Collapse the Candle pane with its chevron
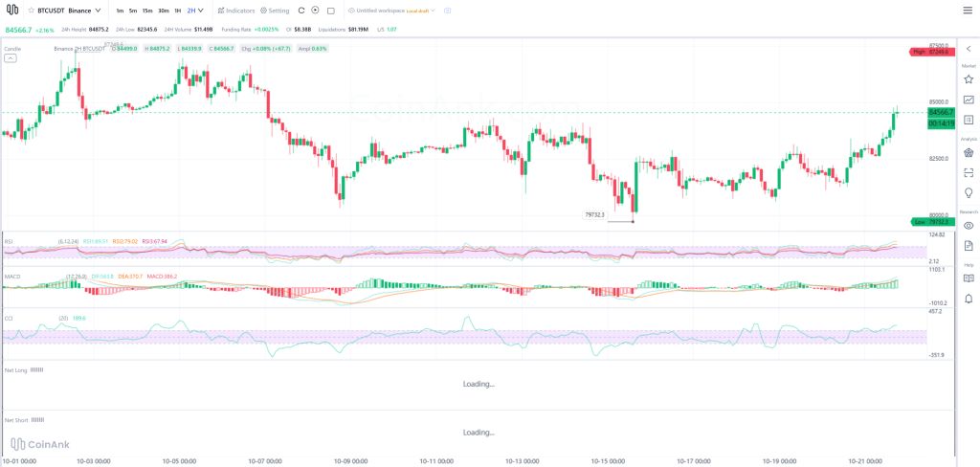Image resolution: width=980 pixels, height=467 pixels. [x=10, y=58]
